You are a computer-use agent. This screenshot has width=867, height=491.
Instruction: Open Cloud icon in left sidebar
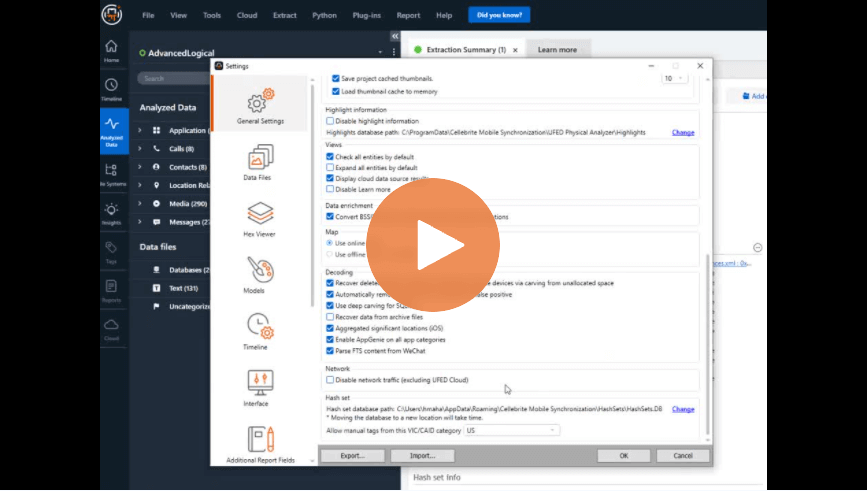(x=112, y=330)
